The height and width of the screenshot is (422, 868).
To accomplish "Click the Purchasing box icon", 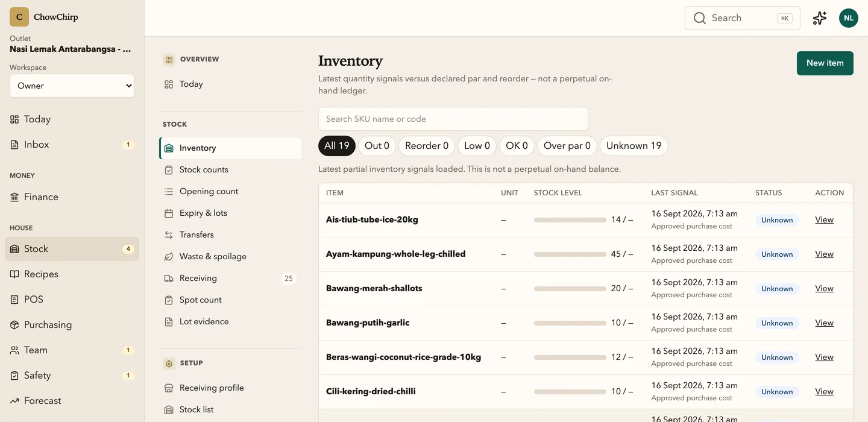I will (x=14, y=325).
